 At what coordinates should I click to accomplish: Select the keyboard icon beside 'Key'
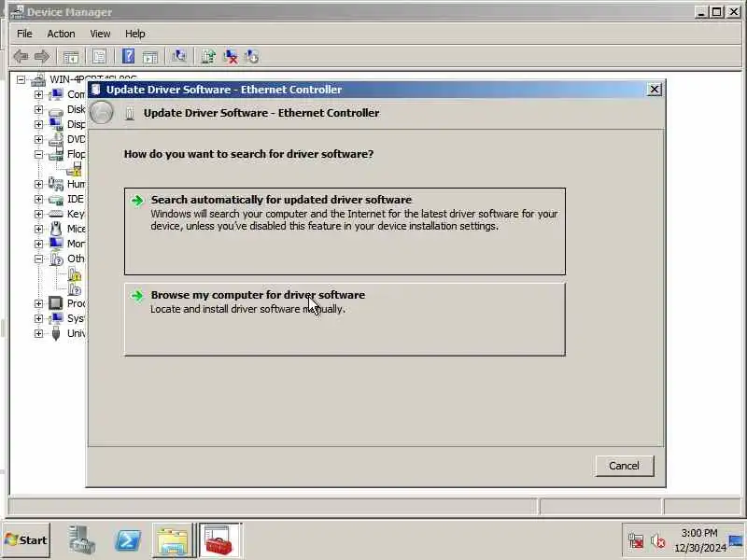[x=56, y=214]
